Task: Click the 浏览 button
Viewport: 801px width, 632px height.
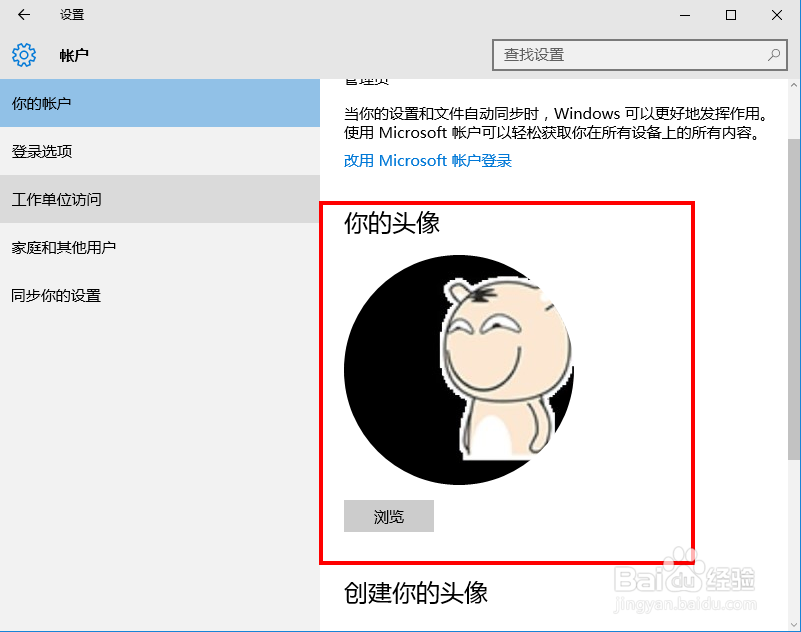Action: tap(389, 516)
